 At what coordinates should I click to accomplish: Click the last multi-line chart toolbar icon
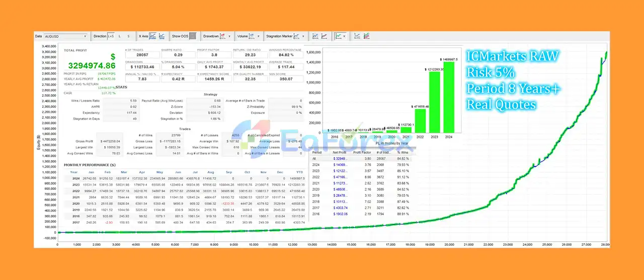[x=367, y=36]
